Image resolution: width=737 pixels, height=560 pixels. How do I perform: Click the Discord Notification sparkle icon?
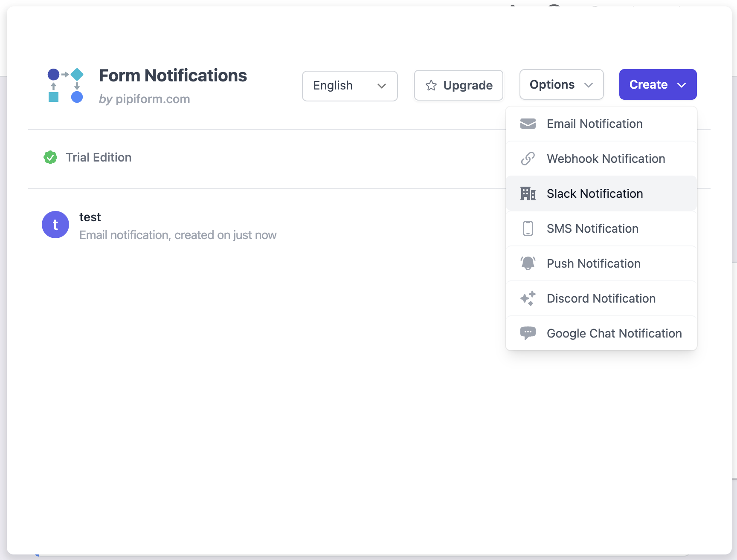tap(528, 298)
